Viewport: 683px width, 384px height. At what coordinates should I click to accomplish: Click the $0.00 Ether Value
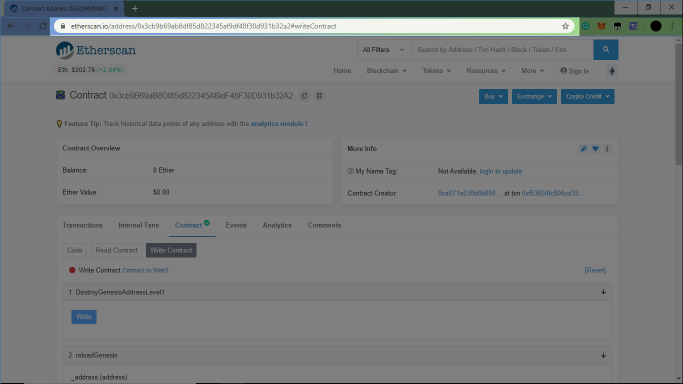coord(161,192)
